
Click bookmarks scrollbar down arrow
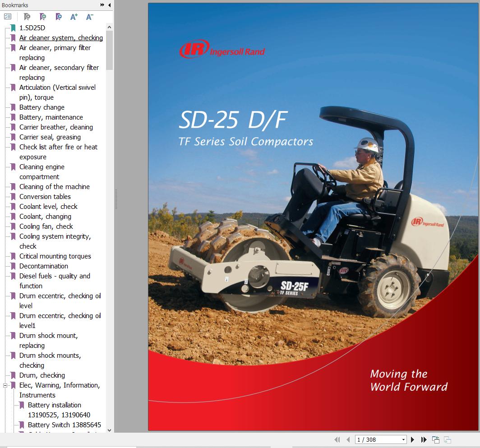(109, 430)
